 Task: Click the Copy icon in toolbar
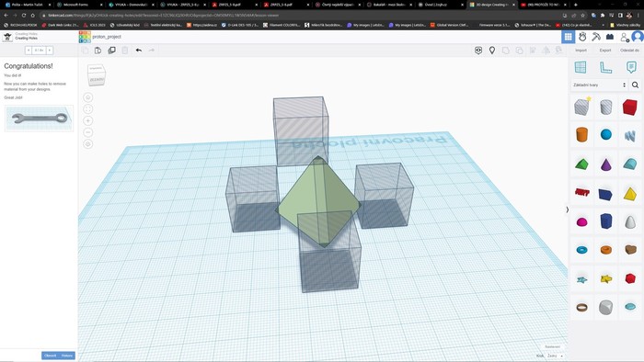click(x=85, y=50)
